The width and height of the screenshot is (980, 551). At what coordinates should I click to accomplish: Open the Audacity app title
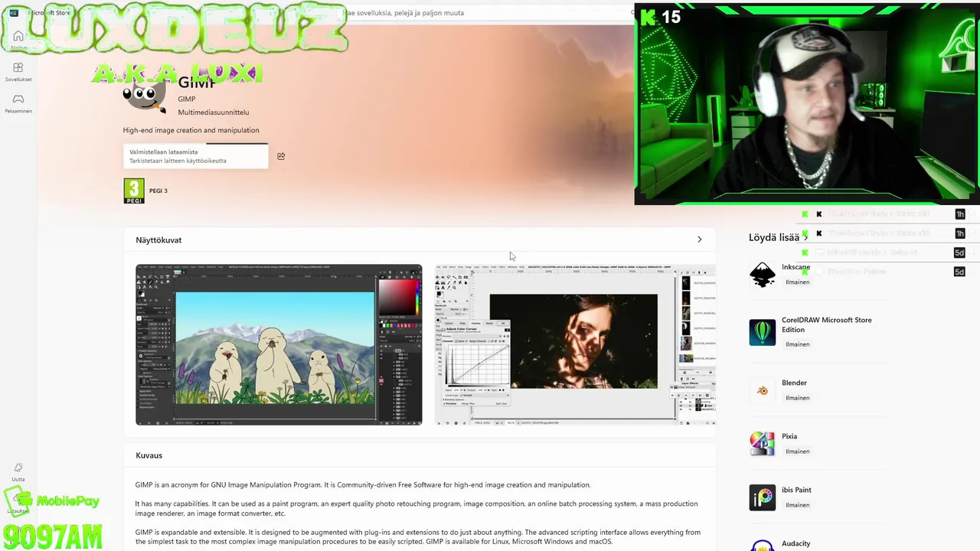(795, 543)
